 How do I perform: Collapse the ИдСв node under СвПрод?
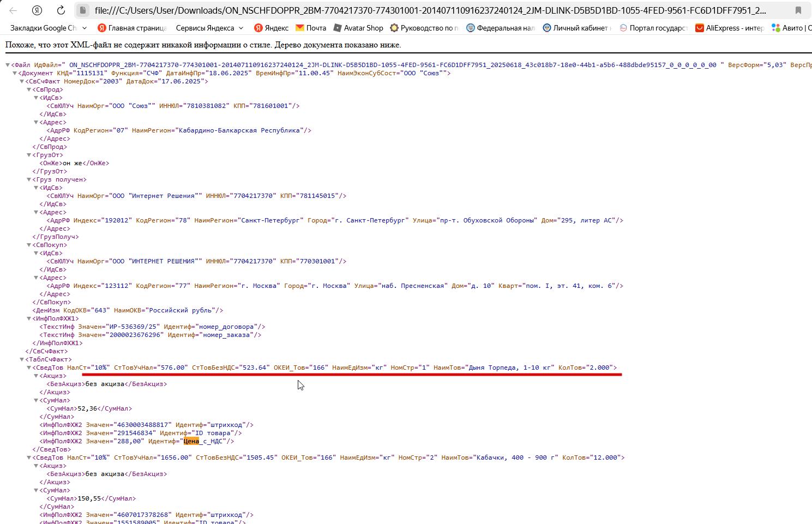(x=36, y=98)
